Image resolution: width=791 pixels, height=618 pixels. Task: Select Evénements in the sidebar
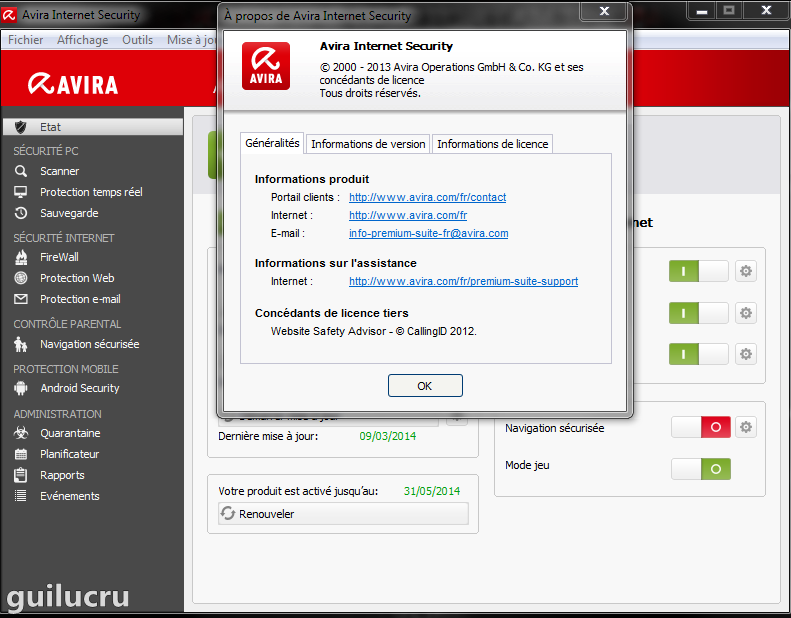coord(70,496)
